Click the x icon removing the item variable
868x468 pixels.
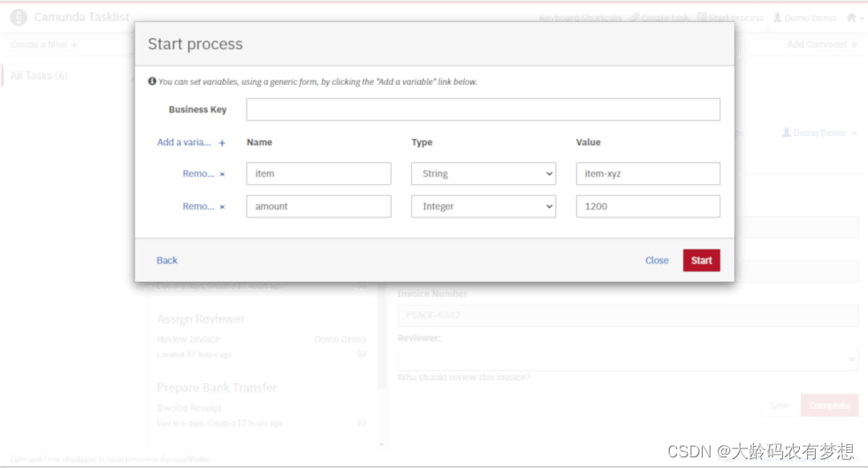pos(222,174)
